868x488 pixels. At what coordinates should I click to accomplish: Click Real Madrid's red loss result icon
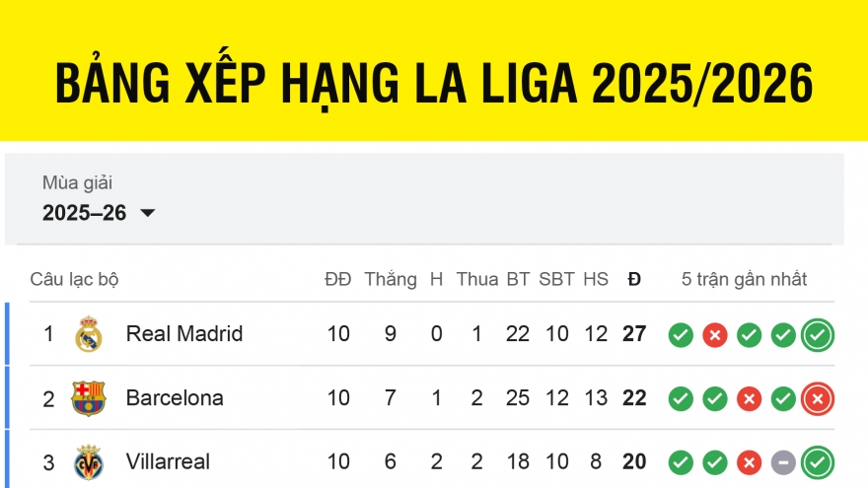pos(715,335)
